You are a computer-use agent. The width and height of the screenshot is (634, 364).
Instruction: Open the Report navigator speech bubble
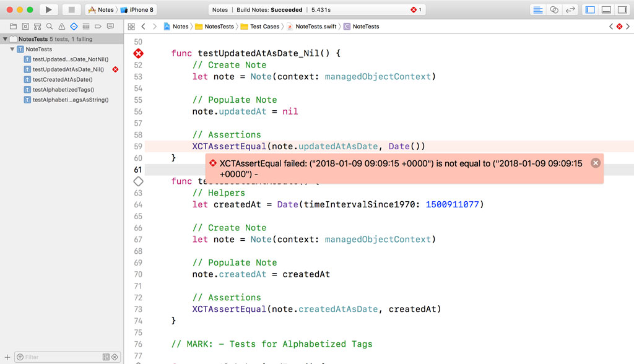tap(110, 26)
